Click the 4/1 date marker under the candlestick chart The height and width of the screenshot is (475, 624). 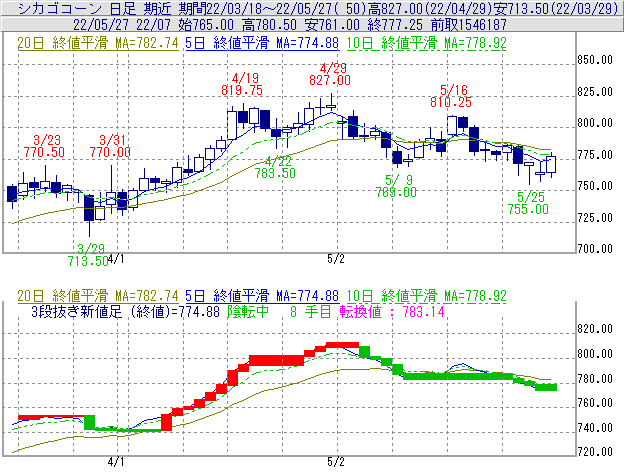116,259
